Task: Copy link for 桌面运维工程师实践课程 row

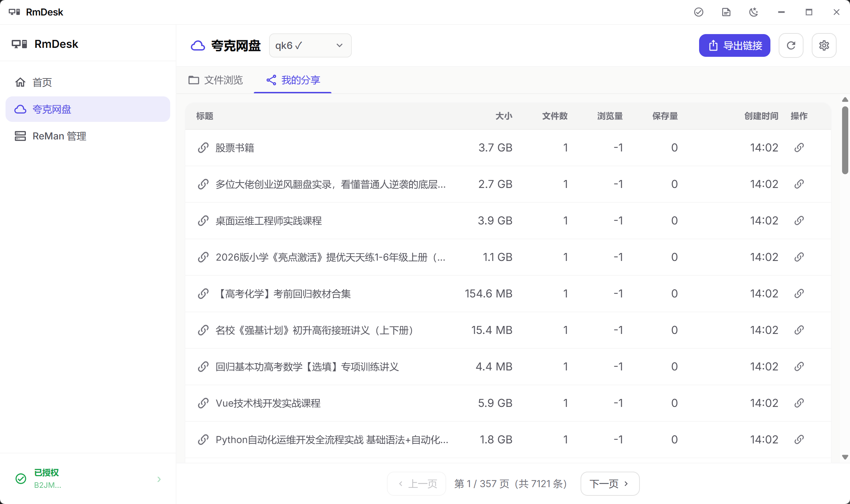Action: 799,221
